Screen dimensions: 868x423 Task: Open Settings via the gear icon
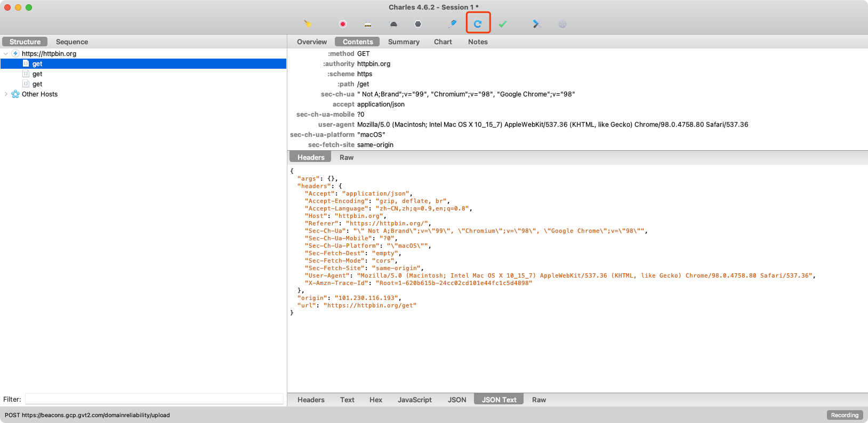(562, 24)
